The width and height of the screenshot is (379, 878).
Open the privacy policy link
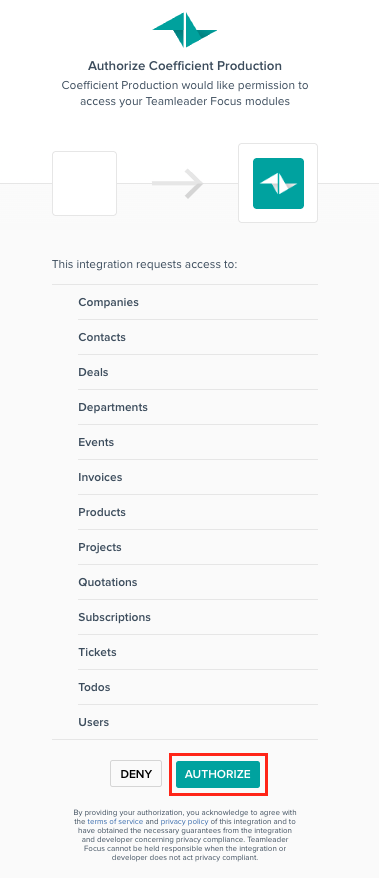coord(184,821)
